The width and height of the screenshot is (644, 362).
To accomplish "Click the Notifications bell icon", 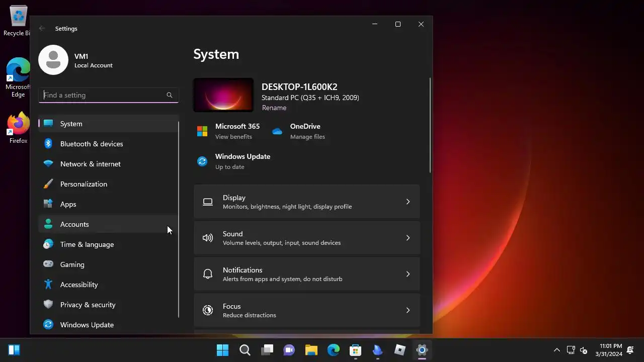I will point(208,274).
